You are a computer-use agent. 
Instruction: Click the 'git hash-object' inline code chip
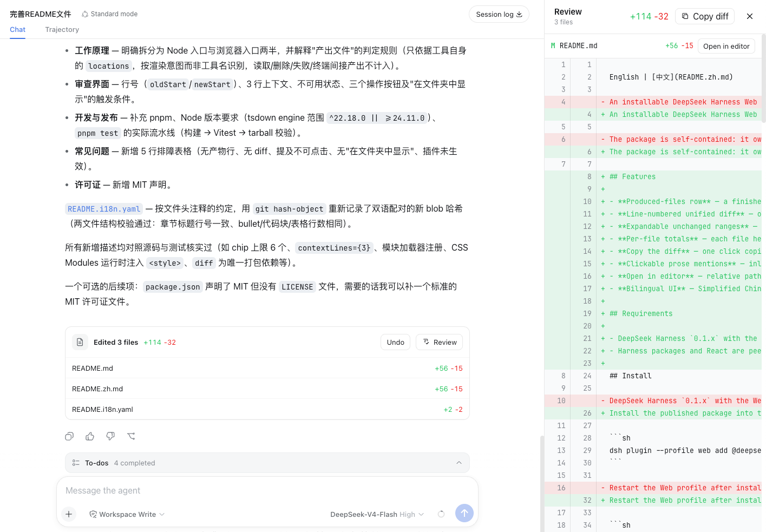[289, 209]
